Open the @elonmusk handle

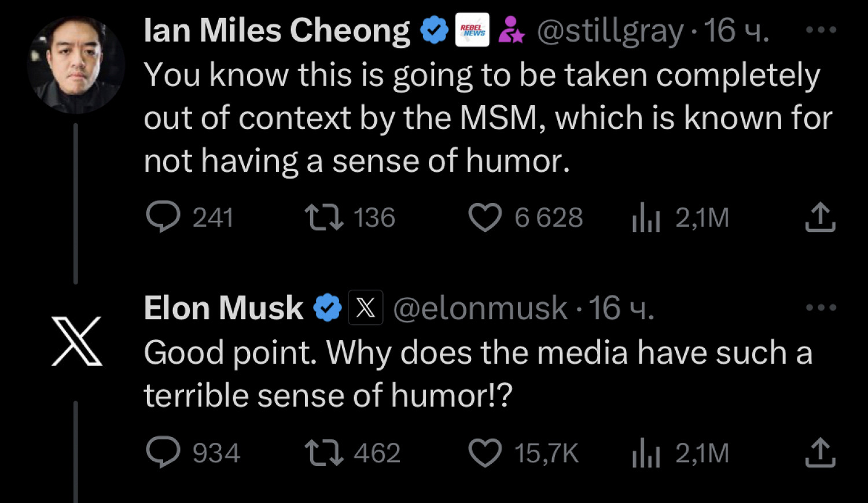(x=480, y=308)
